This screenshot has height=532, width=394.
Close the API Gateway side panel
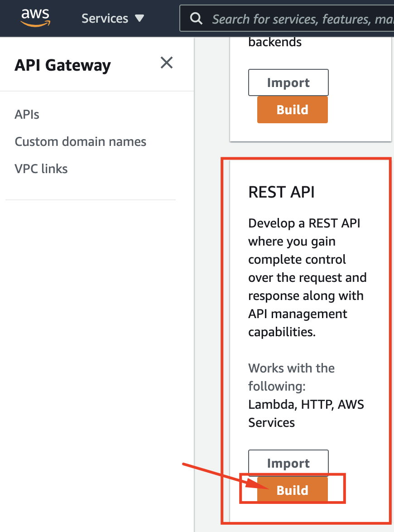pyautogui.click(x=166, y=63)
